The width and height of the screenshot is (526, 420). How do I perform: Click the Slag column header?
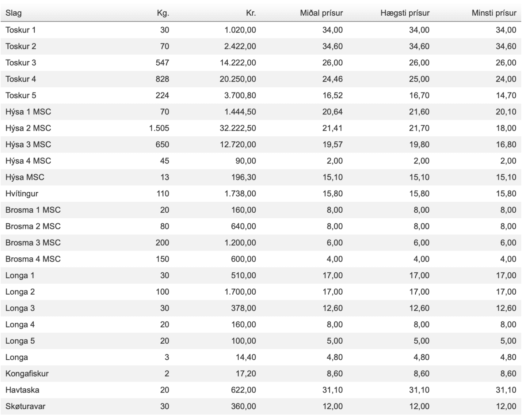pos(14,13)
